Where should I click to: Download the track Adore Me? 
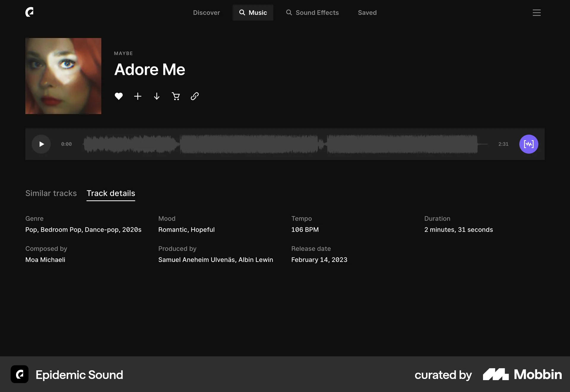click(x=156, y=96)
